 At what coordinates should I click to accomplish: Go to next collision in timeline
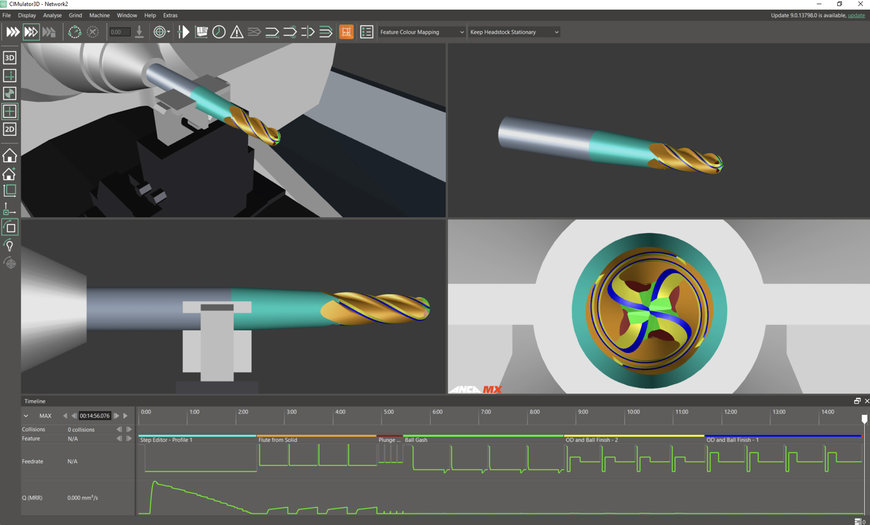pos(129,430)
